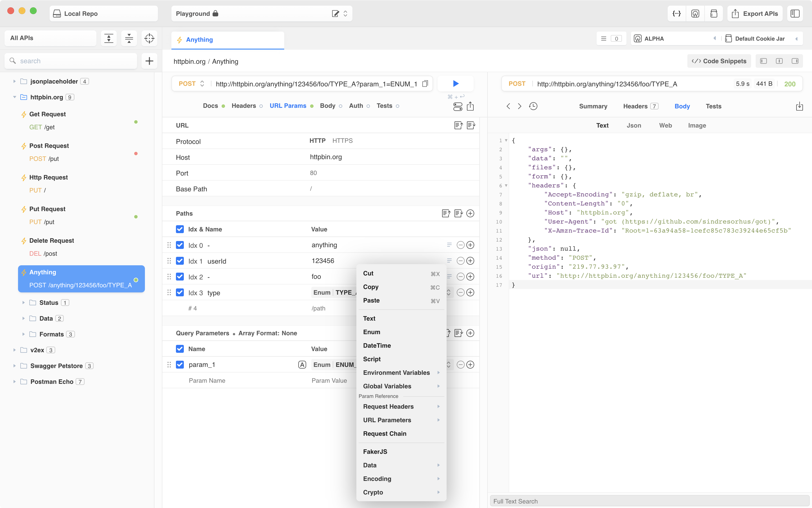Copy the request URL icon
Screen dimensions: 812x508
pos(425,84)
